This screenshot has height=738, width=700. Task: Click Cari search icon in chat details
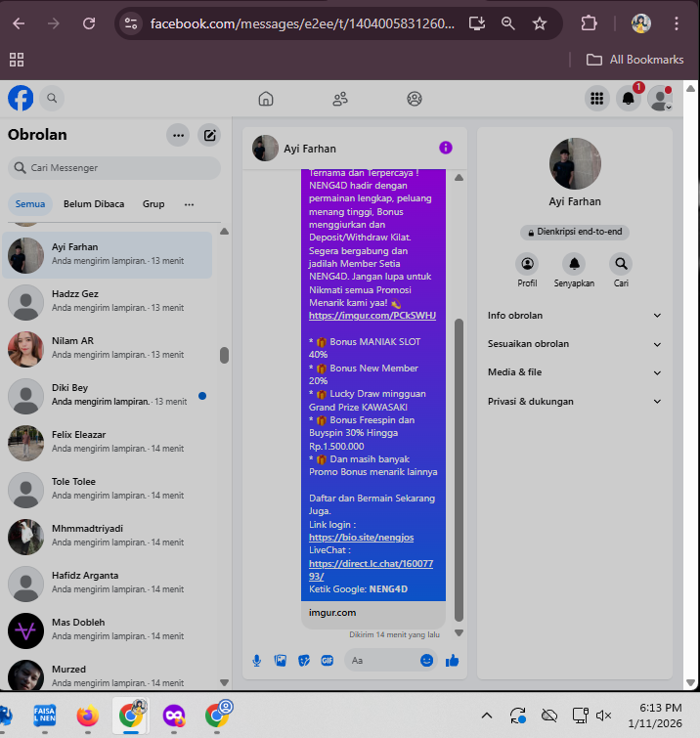[621, 264]
